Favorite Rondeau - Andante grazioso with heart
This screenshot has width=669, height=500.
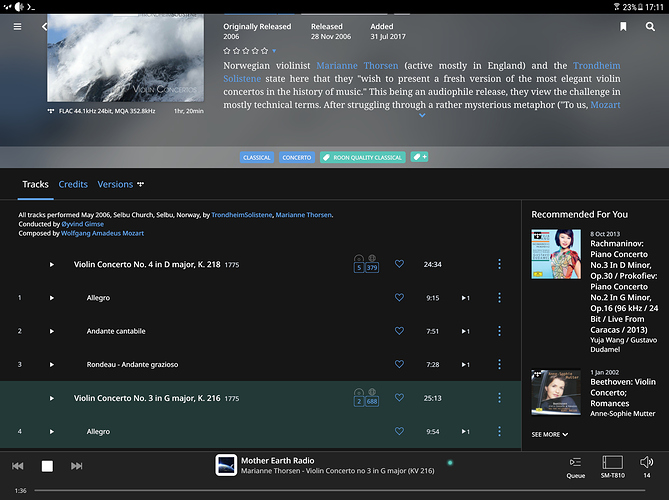[399, 364]
